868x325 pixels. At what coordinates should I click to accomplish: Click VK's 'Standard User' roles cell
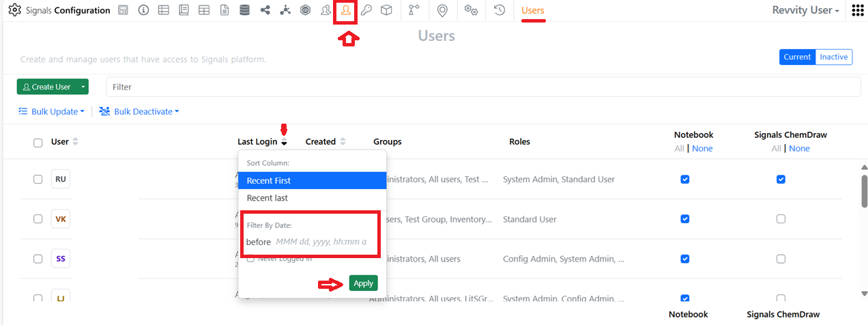pyautogui.click(x=530, y=219)
